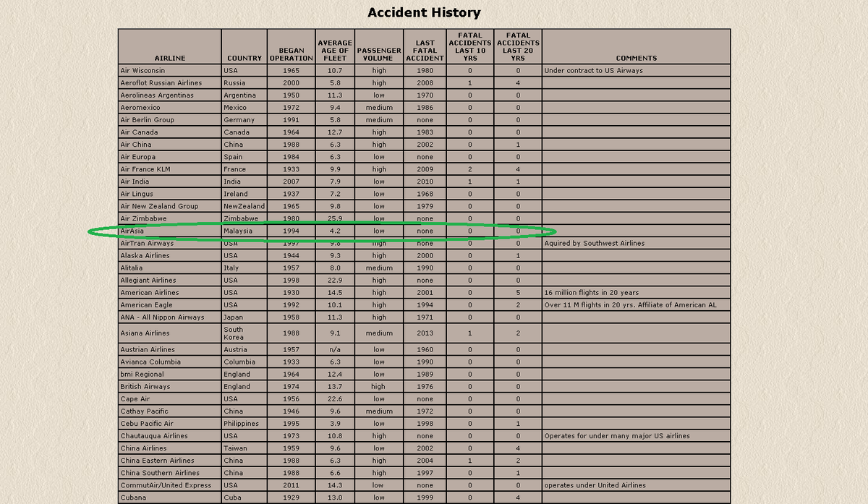Select the Air China airline name
This screenshot has height=504, width=868.
click(x=136, y=144)
